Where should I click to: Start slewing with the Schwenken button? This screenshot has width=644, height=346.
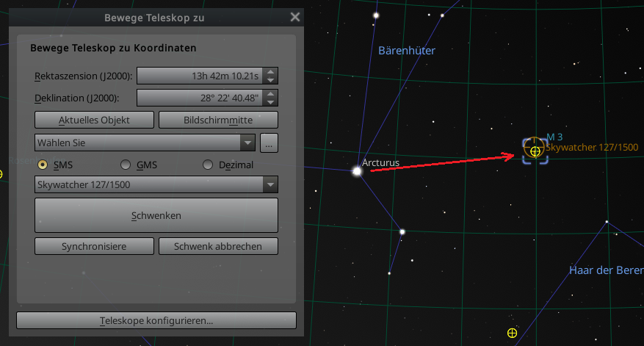[156, 215]
